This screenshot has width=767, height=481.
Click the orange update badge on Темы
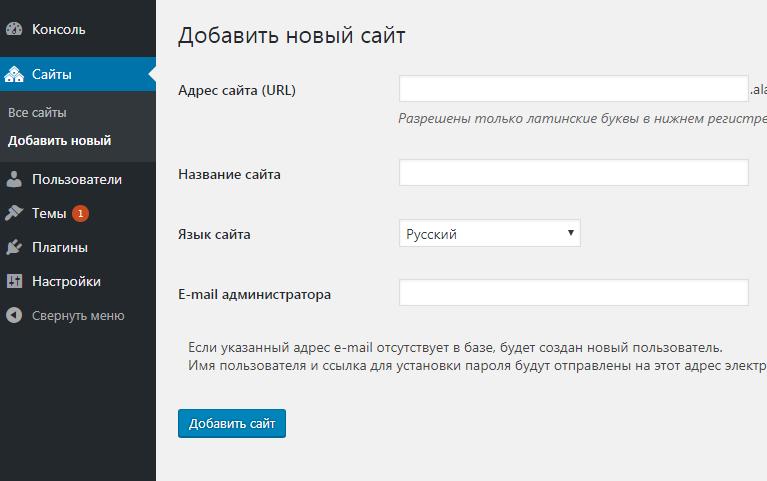(x=80, y=213)
